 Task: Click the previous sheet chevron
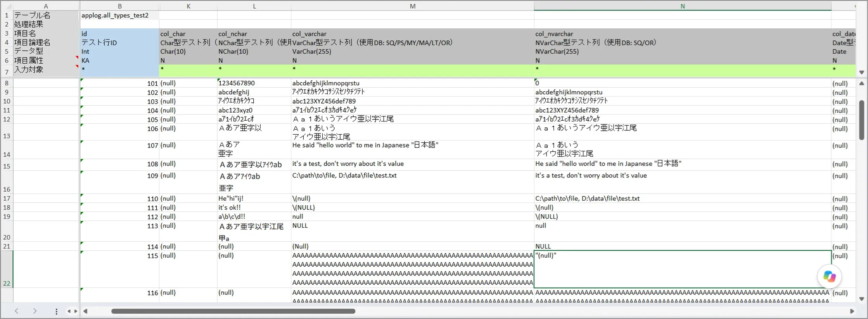(x=17, y=311)
